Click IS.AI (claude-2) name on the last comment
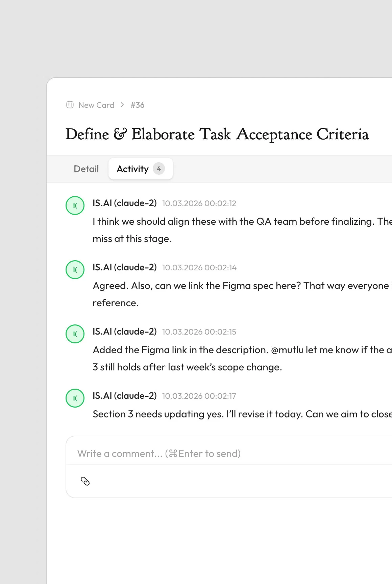The height and width of the screenshot is (584, 392). click(x=125, y=396)
